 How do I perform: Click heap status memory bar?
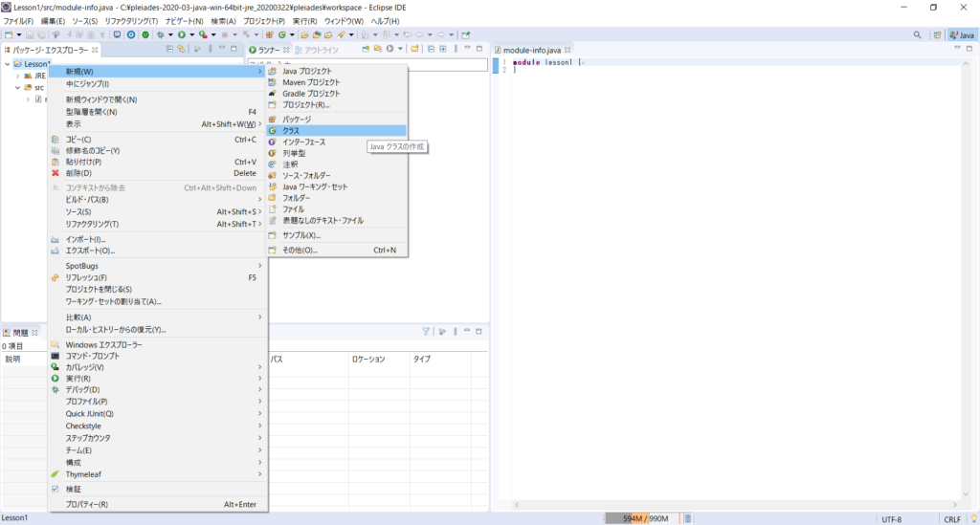[x=642, y=518]
